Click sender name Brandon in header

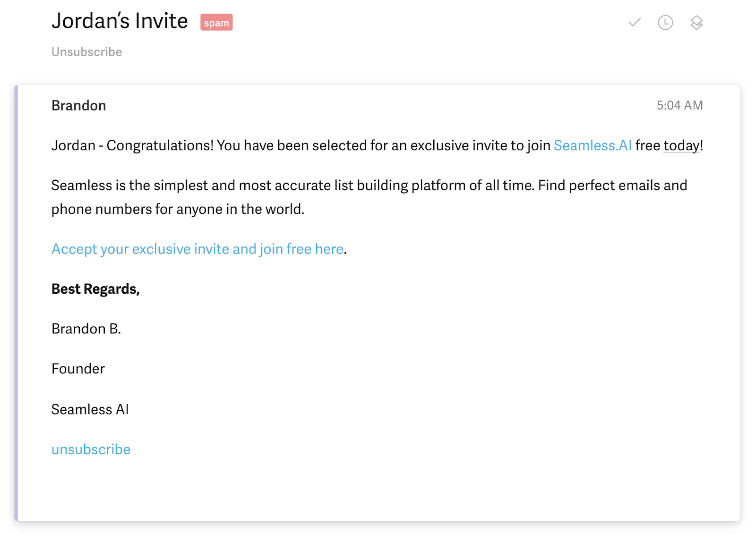78,105
